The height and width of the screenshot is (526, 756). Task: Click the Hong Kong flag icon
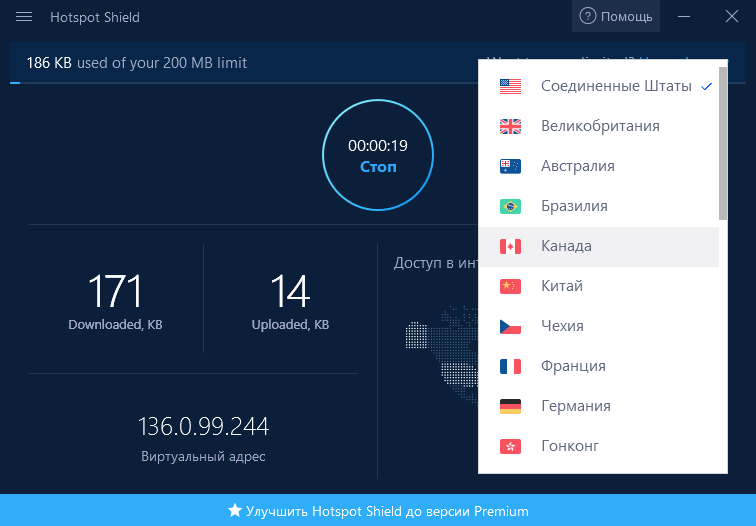(510, 446)
